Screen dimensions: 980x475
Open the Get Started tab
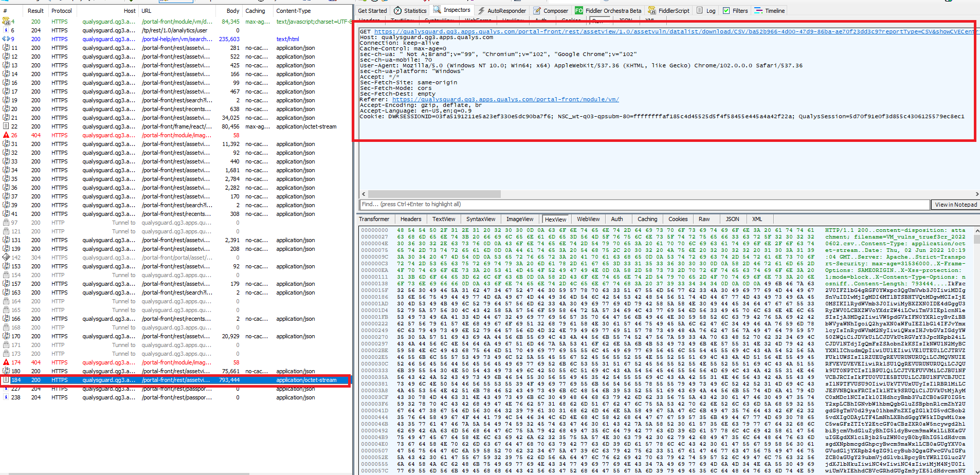pyautogui.click(x=372, y=11)
